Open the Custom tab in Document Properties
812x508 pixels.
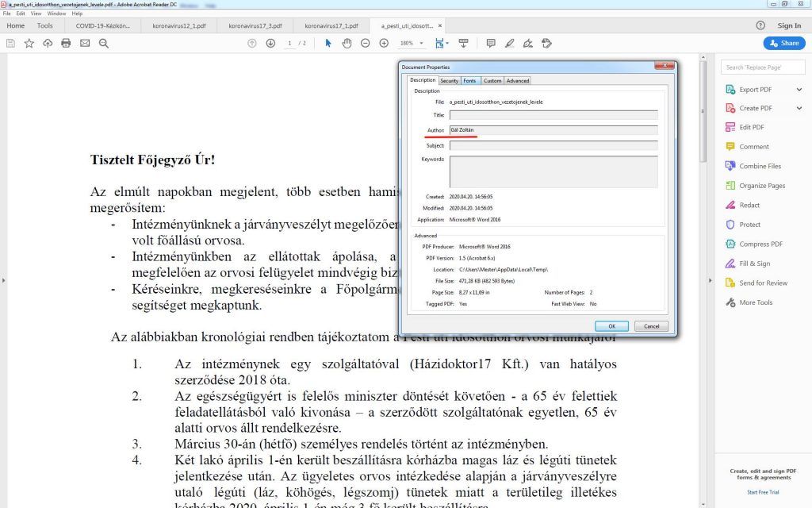click(492, 81)
